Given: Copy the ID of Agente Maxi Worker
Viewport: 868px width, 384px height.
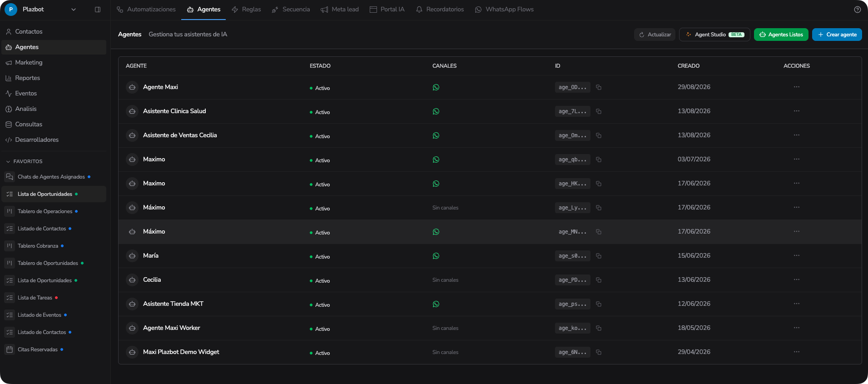Looking at the screenshot, I should click(599, 328).
